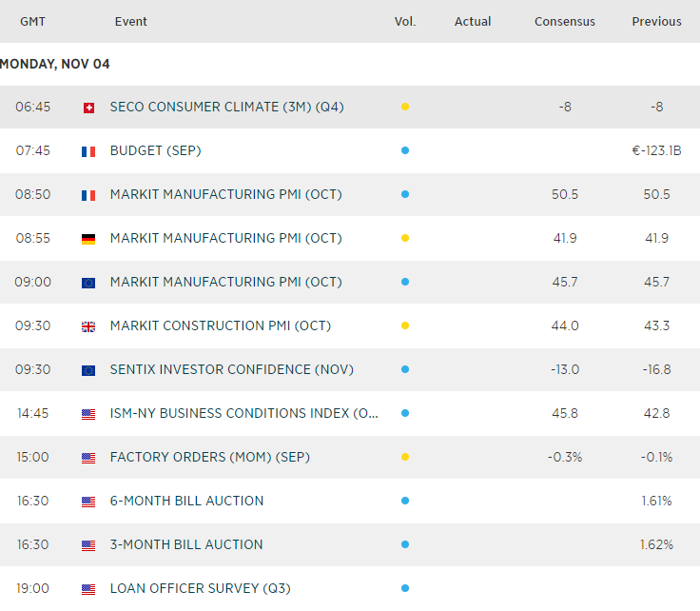Click the US flag beside Factory Orders
700x611 pixels.
(x=88, y=458)
